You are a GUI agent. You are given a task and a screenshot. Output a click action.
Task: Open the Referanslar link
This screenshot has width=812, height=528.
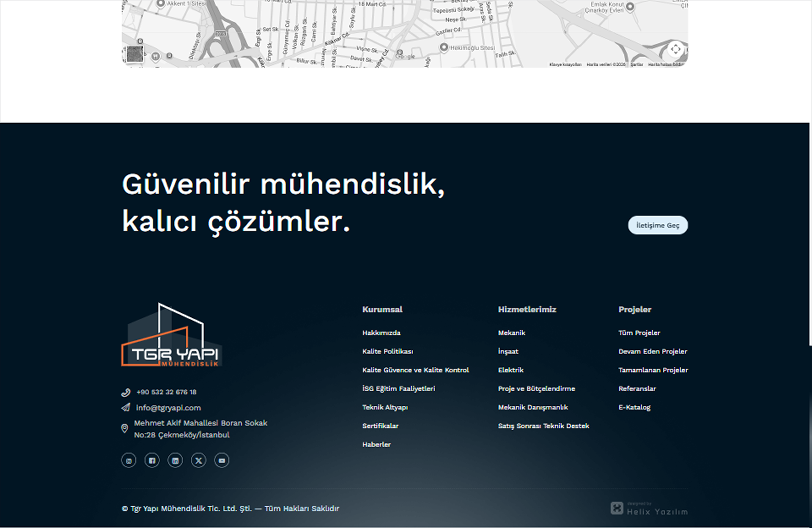click(x=637, y=388)
